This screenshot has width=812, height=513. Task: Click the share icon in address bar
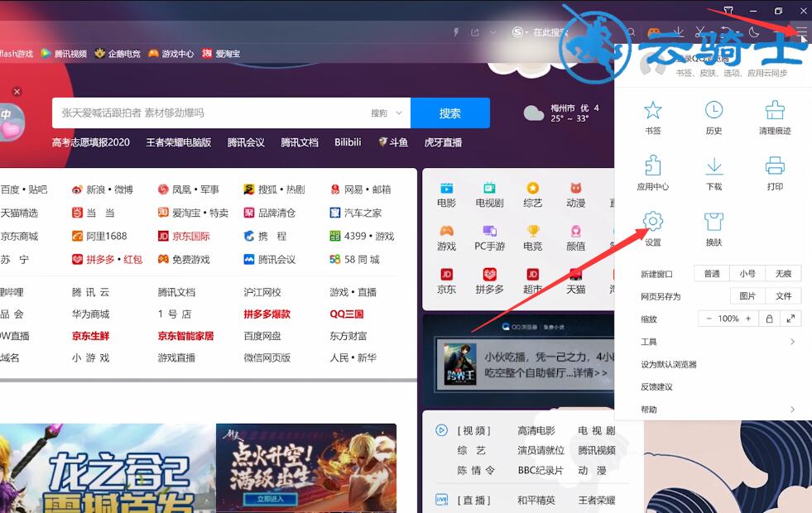[475, 32]
